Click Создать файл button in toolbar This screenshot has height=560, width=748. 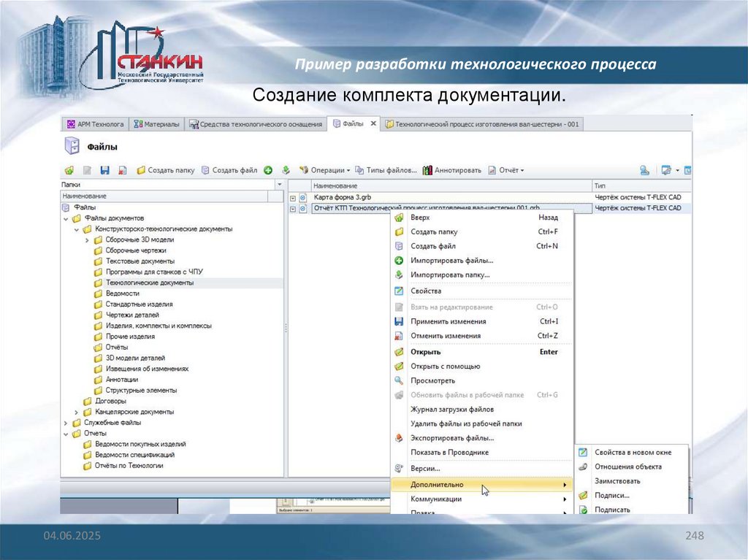(229, 170)
